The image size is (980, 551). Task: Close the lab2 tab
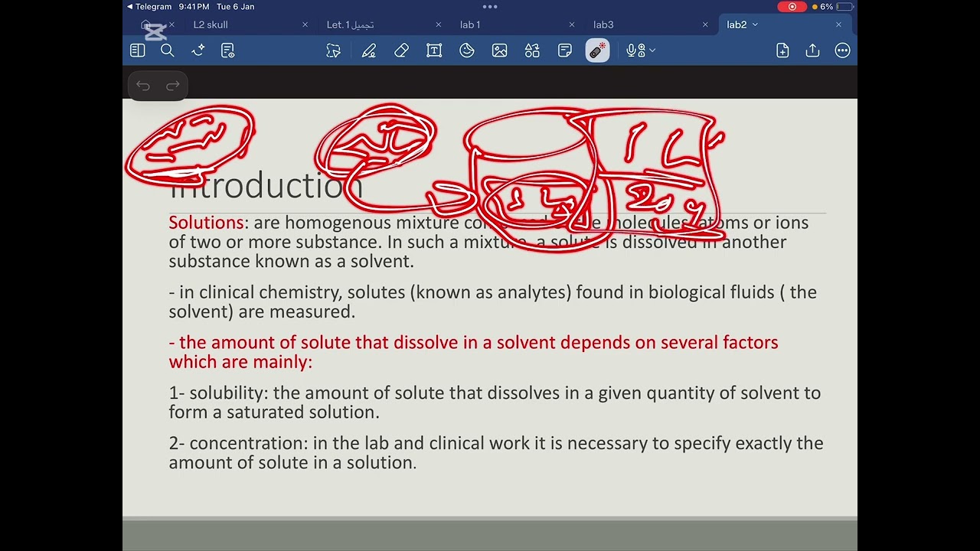[838, 24]
